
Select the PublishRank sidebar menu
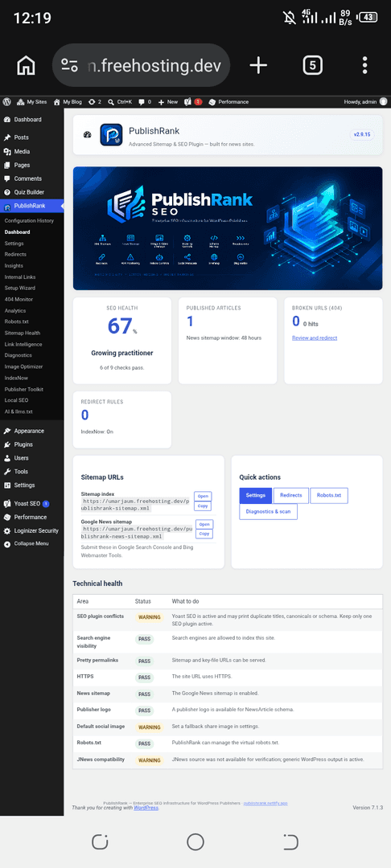pos(31,206)
